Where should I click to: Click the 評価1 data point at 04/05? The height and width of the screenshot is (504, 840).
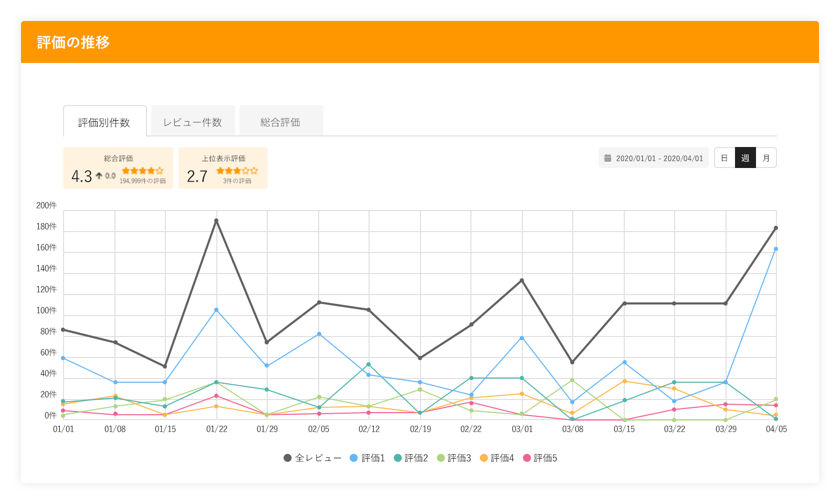pyautogui.click(x=776, y=249)
